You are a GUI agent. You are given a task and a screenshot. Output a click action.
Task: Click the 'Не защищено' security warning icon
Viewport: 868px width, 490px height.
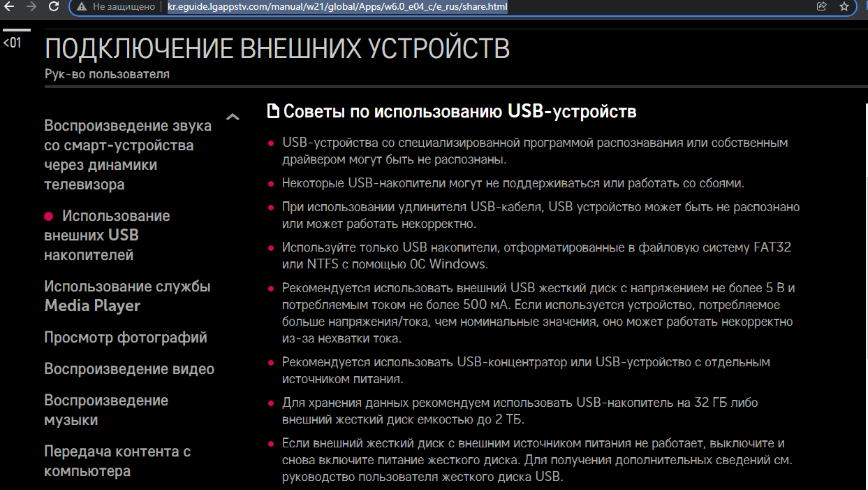(x=82, y=7)
